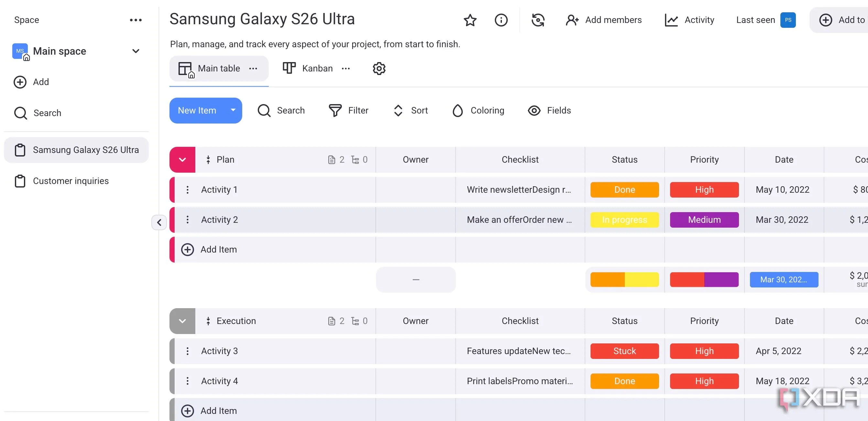Click the Last seen label
This screenshot has width=868, height=421.
(x=755, y=20)
